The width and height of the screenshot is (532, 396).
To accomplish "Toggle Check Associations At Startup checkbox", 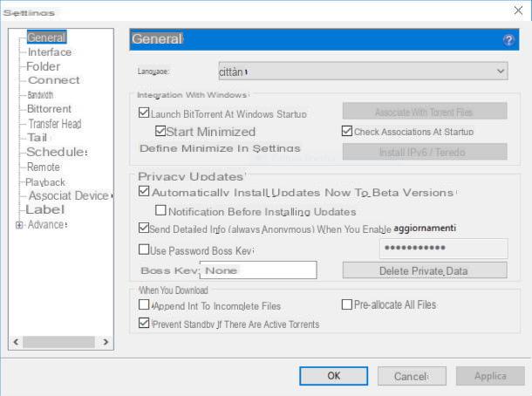I will click(347, 131).
